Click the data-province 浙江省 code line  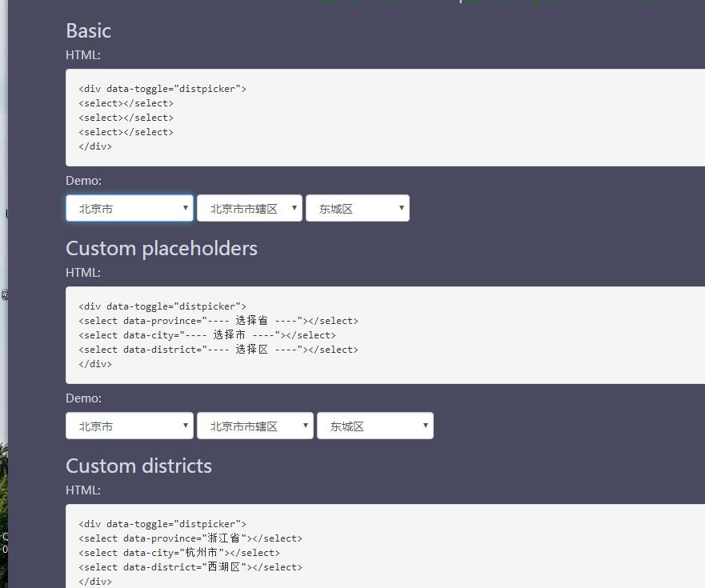point(190,538)
